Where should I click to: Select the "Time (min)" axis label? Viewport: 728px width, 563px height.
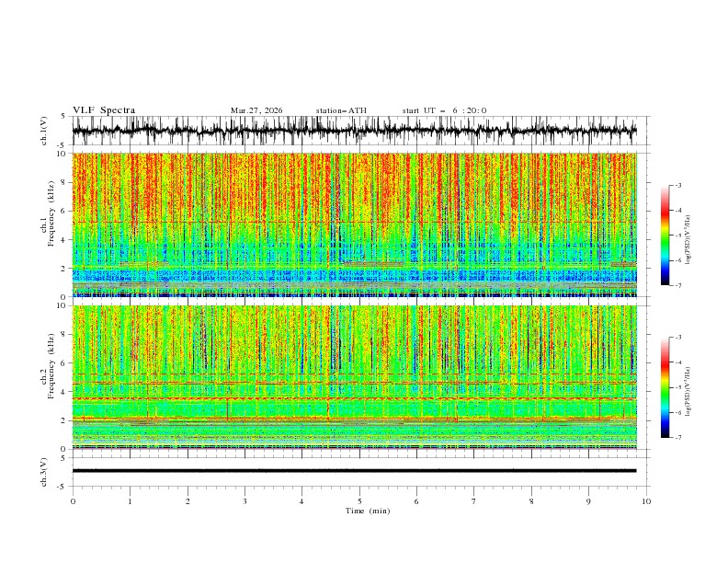368,511
